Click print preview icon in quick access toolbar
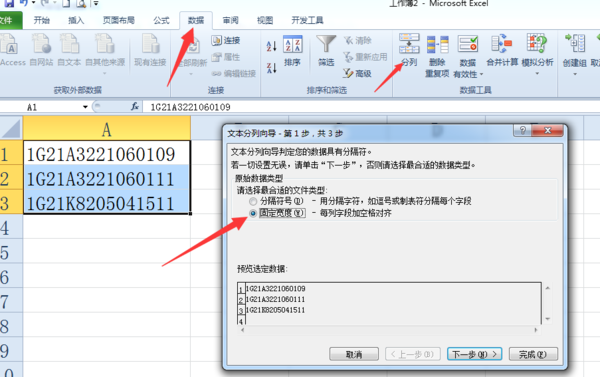 (81, 3)
